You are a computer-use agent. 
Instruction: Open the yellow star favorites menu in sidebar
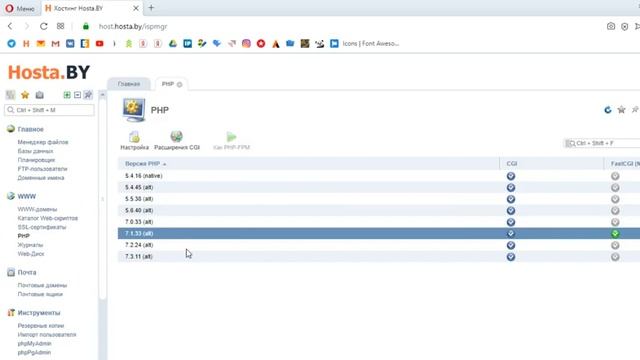tap(25, 95)
